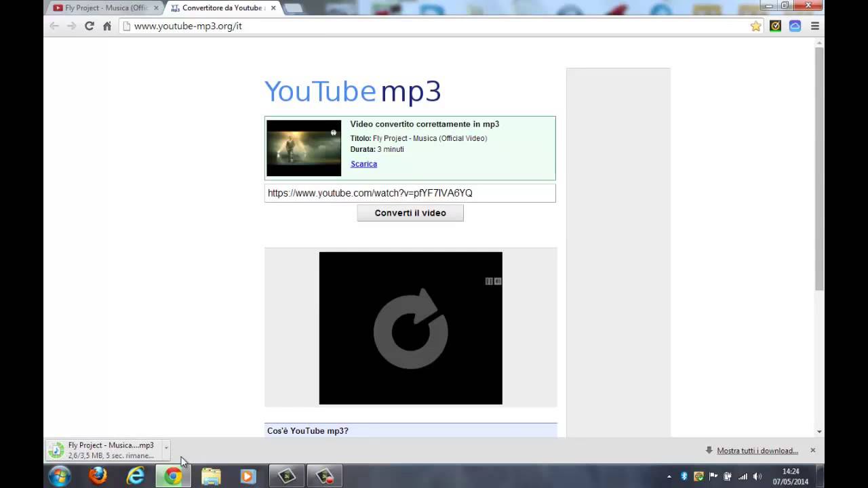Click the page's vertical scrollbar thumb
This screenshot has height=488, width=868.
click(x=819, y=169)
